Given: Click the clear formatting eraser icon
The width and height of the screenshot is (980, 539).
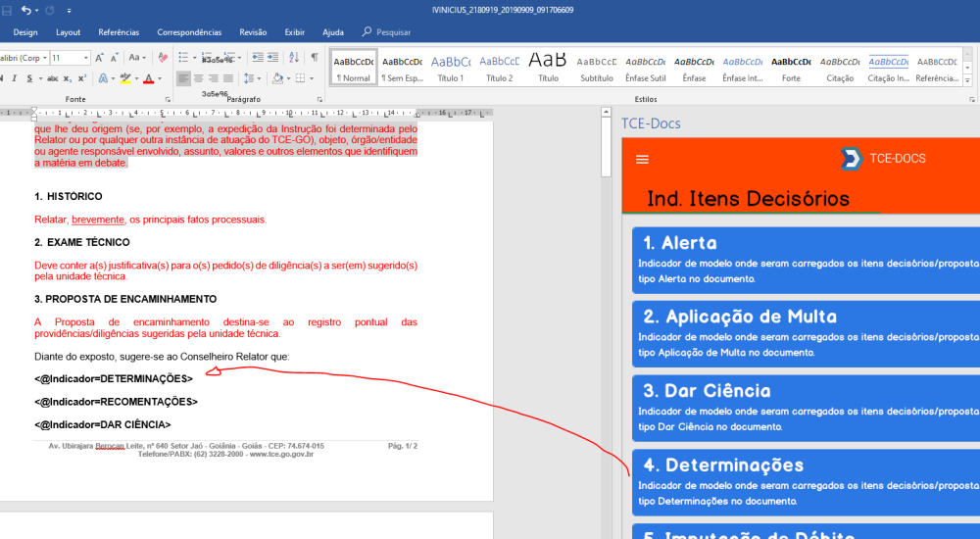Looking at the screenshot, I should [163, 58].
